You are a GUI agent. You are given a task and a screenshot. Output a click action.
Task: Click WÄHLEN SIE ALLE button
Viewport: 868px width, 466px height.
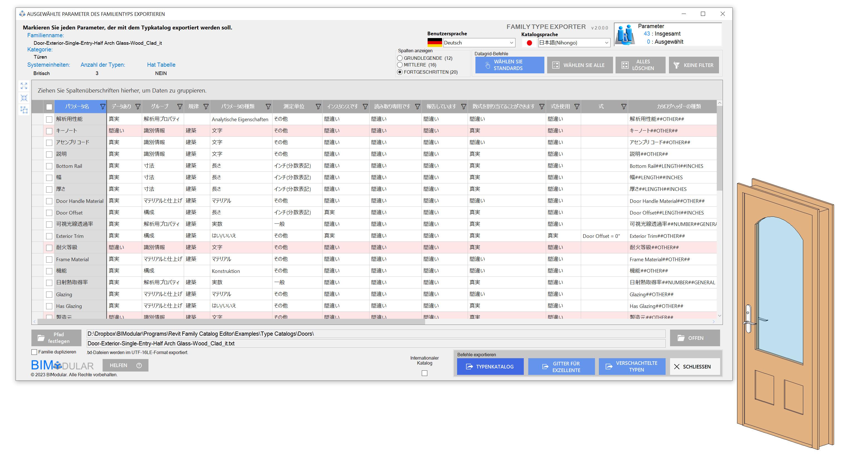coord(580,65)
